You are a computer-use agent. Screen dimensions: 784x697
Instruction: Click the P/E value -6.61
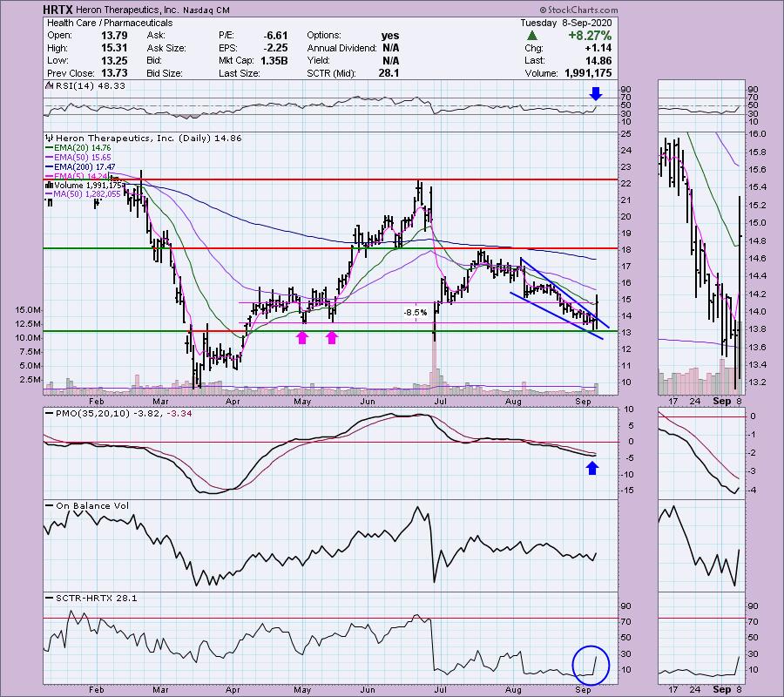[x=275, y=36]
